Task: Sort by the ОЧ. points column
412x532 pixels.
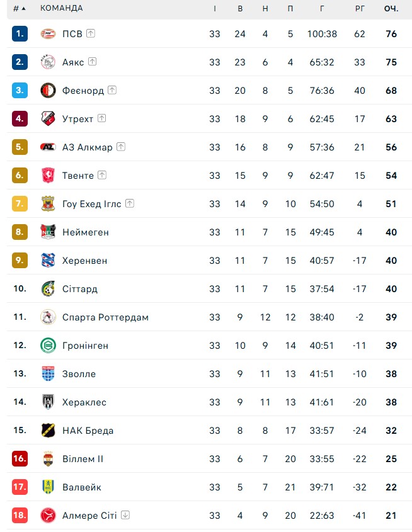Action: pyautogui.click(x=391, y=8)
